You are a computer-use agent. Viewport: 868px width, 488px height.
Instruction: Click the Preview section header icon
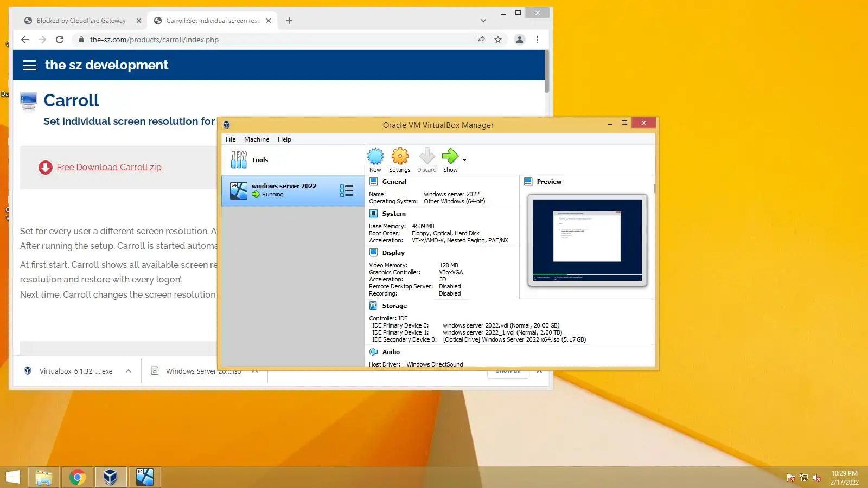528,182
